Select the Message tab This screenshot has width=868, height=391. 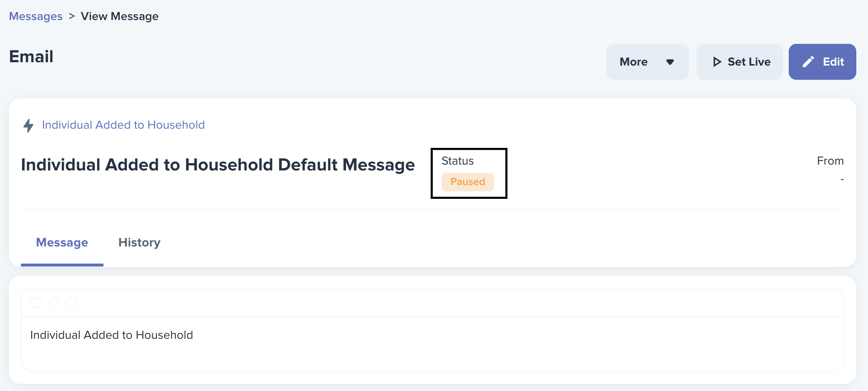tap(62, 243)
